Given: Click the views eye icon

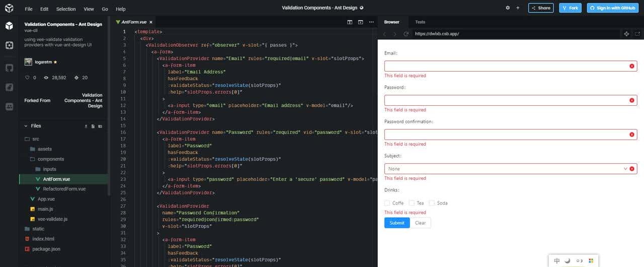Looking at the screenshot, I should coord(46,78).
